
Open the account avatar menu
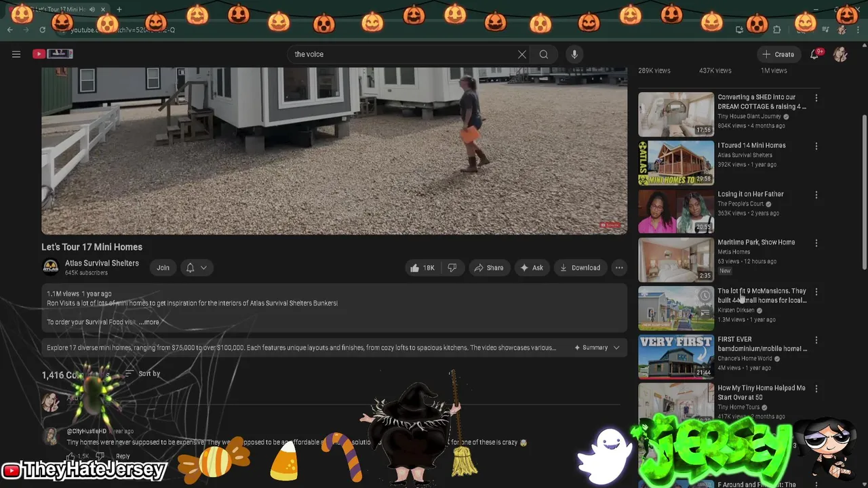pos(840,54)
